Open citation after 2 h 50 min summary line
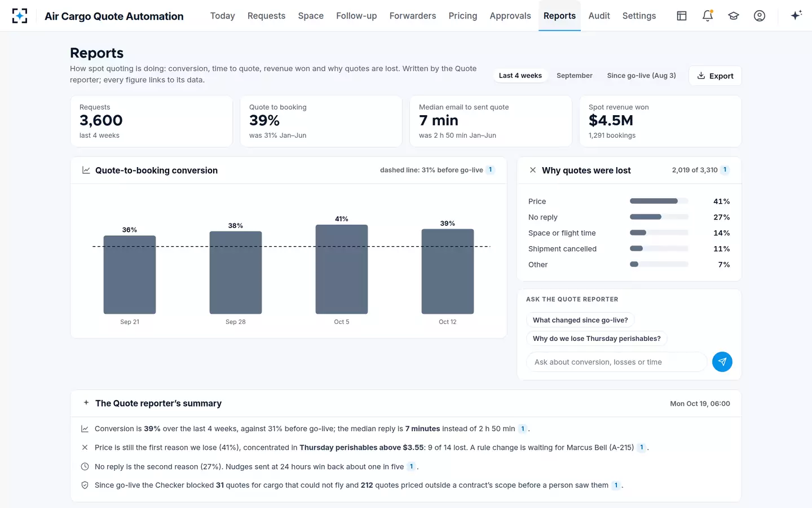The image size is (812, 508). tap(523, 429)
